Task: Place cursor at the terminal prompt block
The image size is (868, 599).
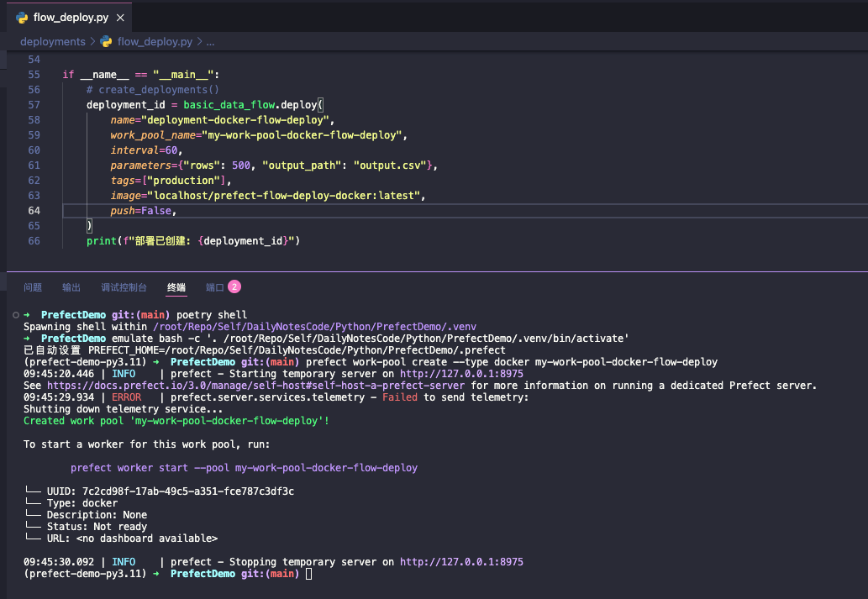Action: (309, 574)
